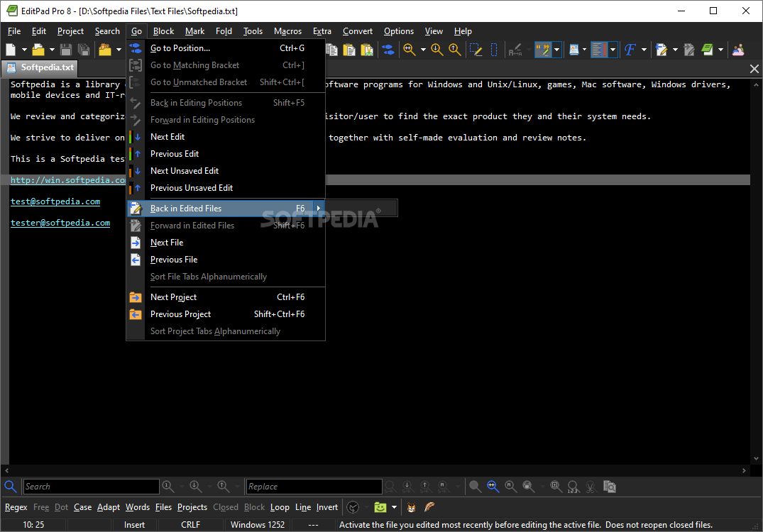Viewport: 763px width, 532px height.
Task: Choose Next File in Go menu
Action: [x=226, y=242]
